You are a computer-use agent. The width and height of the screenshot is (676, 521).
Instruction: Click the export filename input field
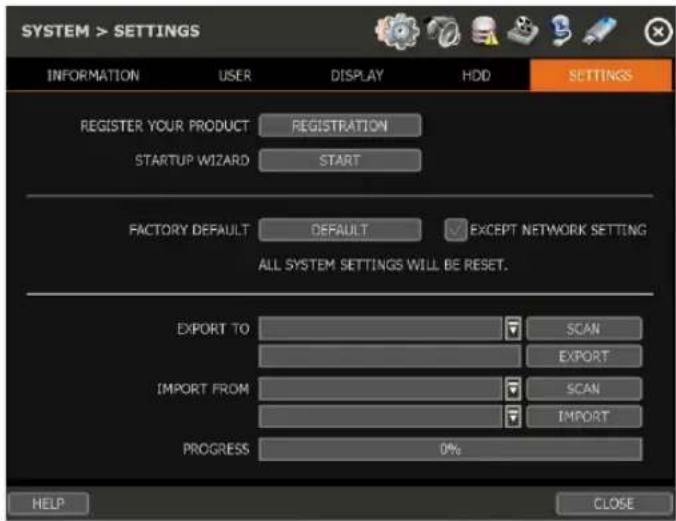(390, 356)
